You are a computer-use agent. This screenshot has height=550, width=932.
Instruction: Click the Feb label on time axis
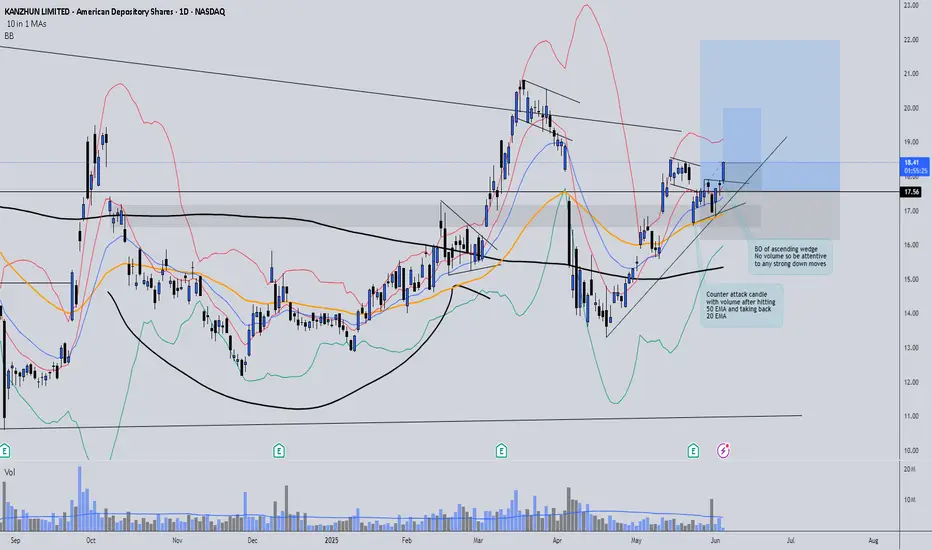tap(407, 540)
